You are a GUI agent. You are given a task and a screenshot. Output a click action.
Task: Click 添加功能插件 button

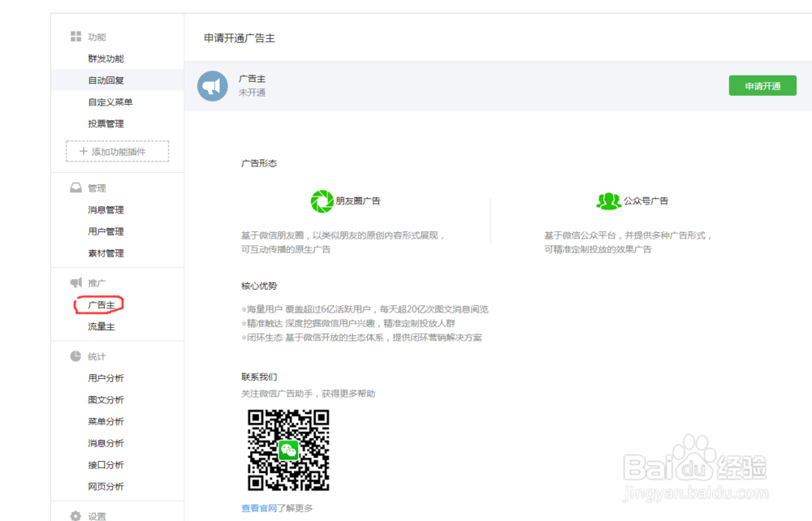pyautogui.click(x=118, y=151)
